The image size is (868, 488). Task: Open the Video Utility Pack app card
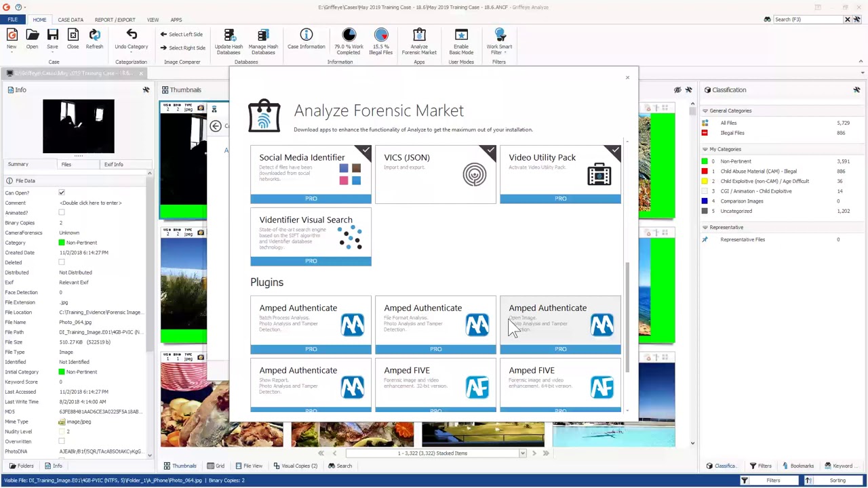click(x=560, y=174)
